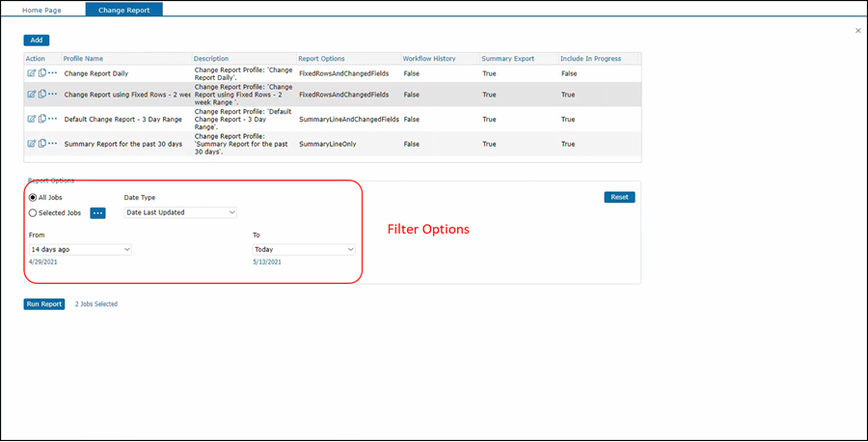Close the panel with the X button

pos(858,31)
